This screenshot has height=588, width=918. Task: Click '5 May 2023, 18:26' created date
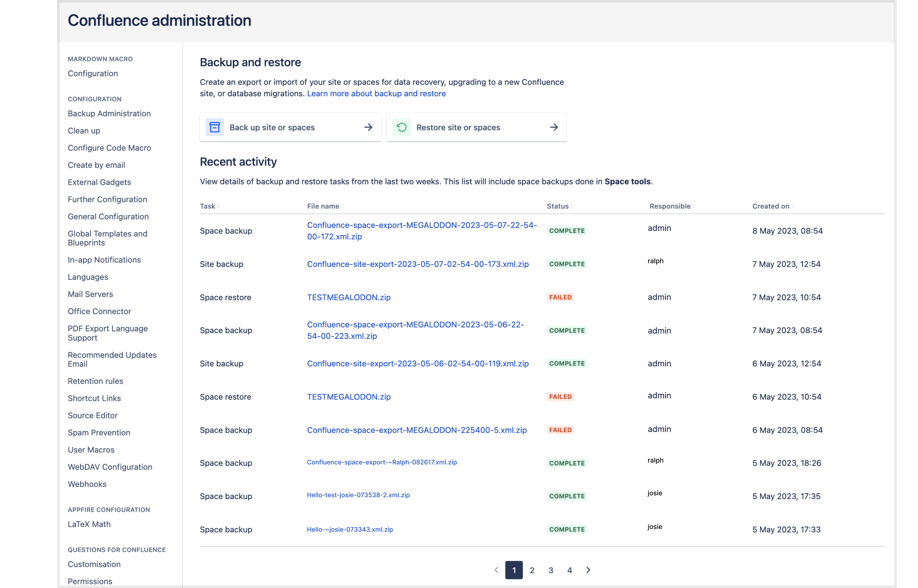[x=787, y=463]
